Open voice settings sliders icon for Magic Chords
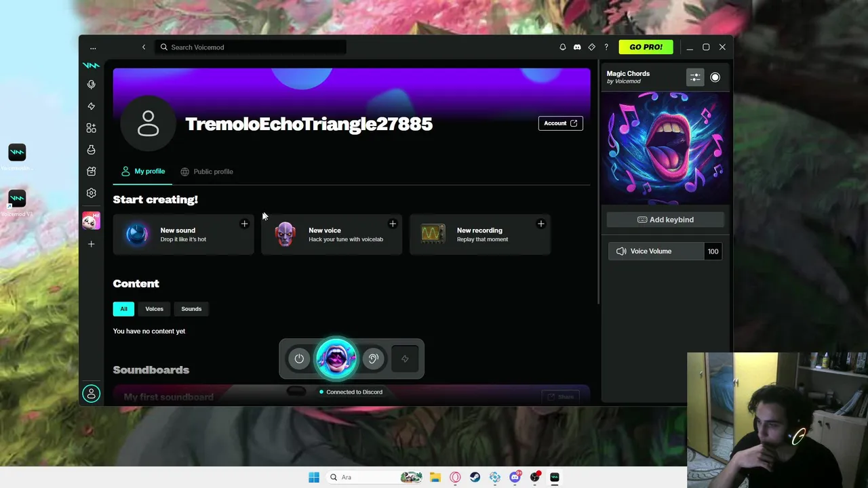Viewport: 868px width, 488px height. 695,77
